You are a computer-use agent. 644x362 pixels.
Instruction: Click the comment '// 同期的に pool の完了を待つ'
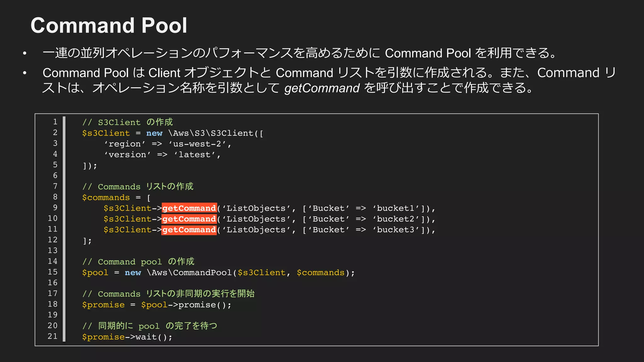[x=150, y=326]
